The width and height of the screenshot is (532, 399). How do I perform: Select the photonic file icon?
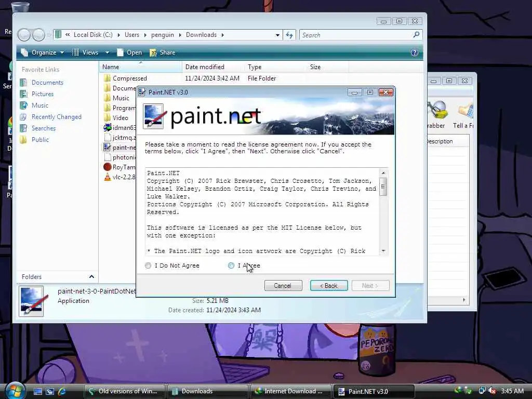point(107,157)
